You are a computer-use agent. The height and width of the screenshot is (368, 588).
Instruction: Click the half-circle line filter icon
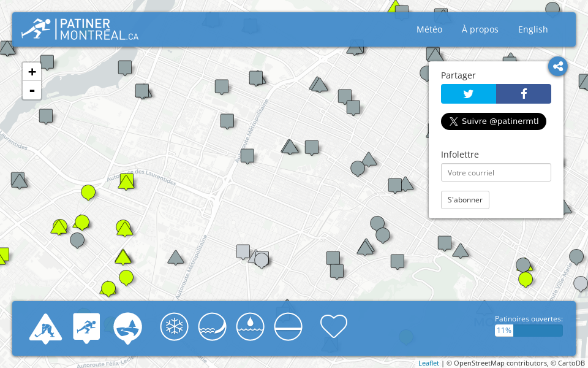tap(288, 326)
